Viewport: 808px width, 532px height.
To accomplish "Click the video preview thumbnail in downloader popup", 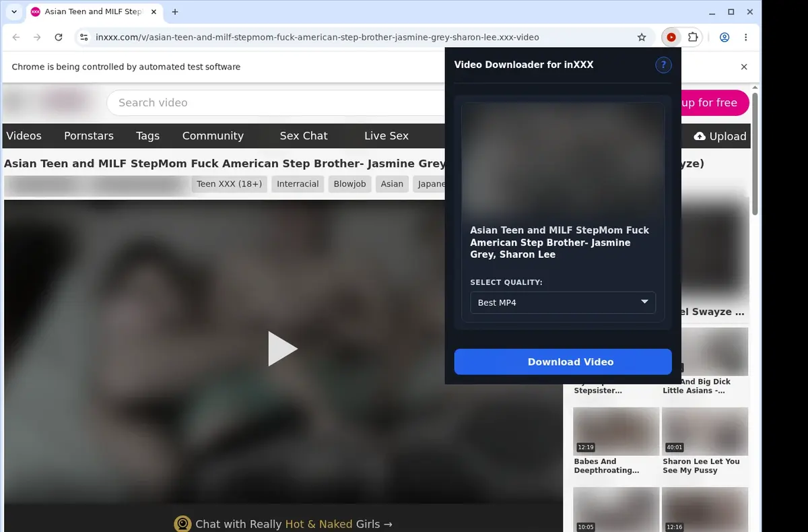I will pyautogui.click(x=563, y=159).
